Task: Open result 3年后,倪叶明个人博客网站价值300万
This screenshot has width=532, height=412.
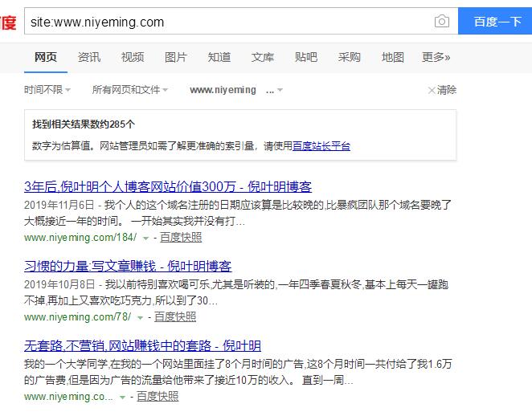Action: [168, 187]
